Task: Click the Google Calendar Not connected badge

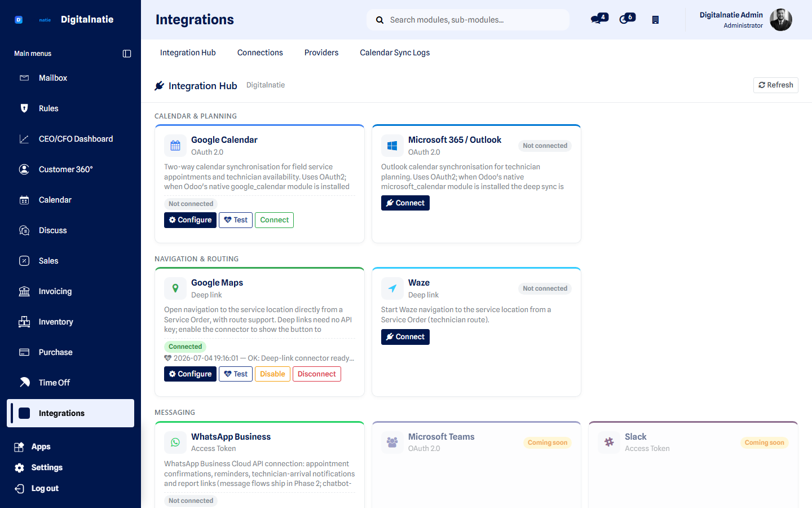Action: click(x=191, y=204)
